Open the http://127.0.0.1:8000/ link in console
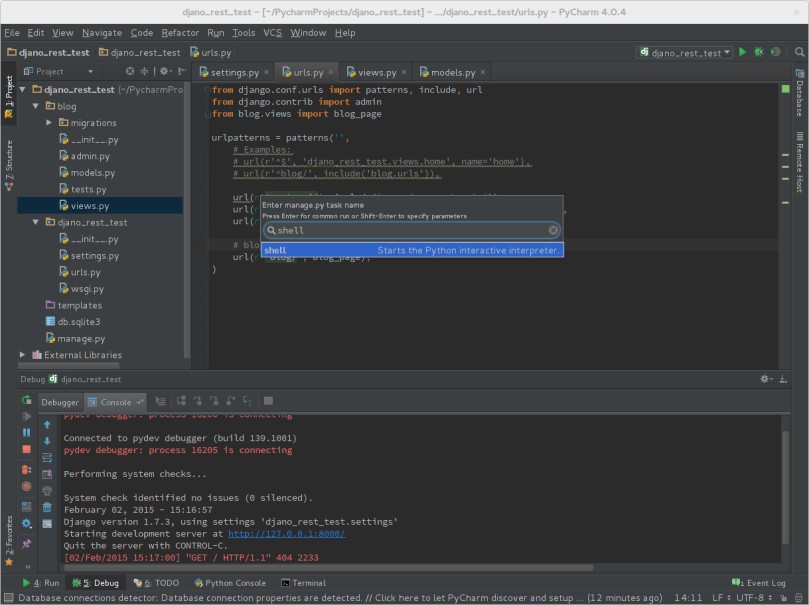This screenshot has height=605, width=809. tap(287, 534)
